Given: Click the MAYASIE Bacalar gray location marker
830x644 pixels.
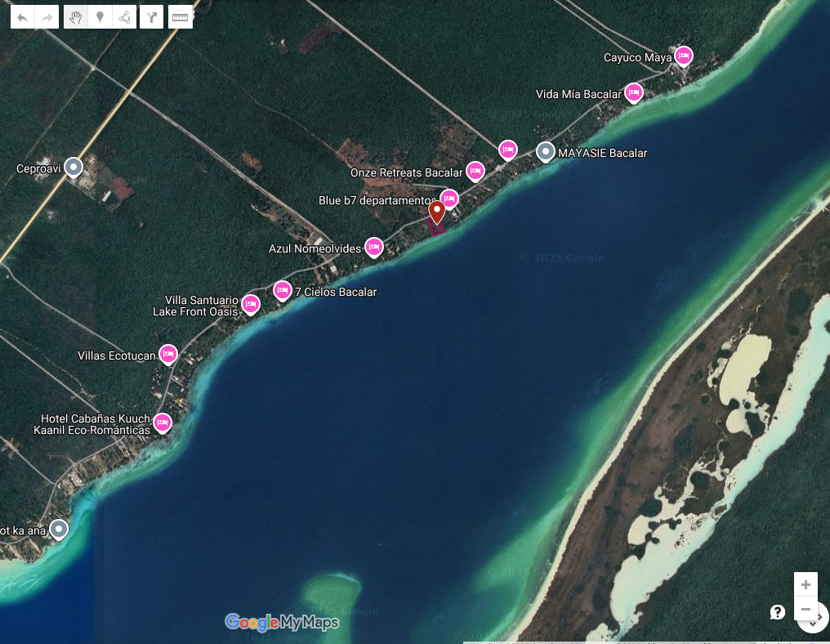Looking at the screenshot, I should pyautogui.click(x=546, y=151).
